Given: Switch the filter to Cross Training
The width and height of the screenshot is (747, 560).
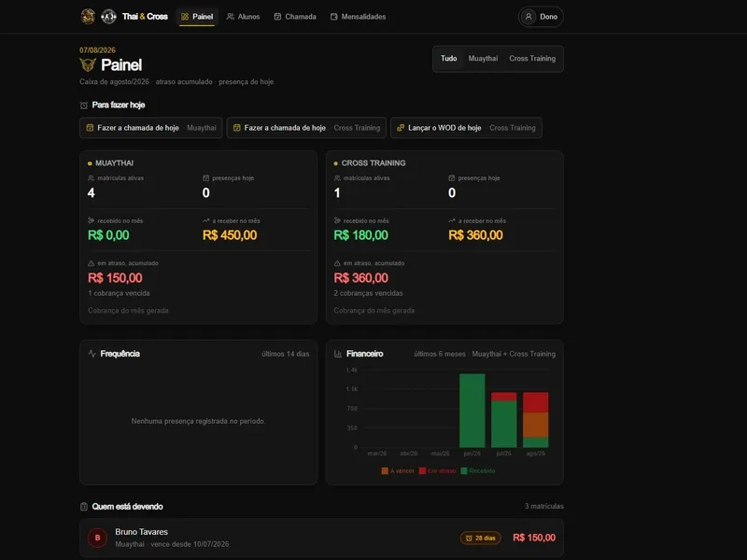Looking at the screenshot, I should pyautogui.click(x=532, y=59).
